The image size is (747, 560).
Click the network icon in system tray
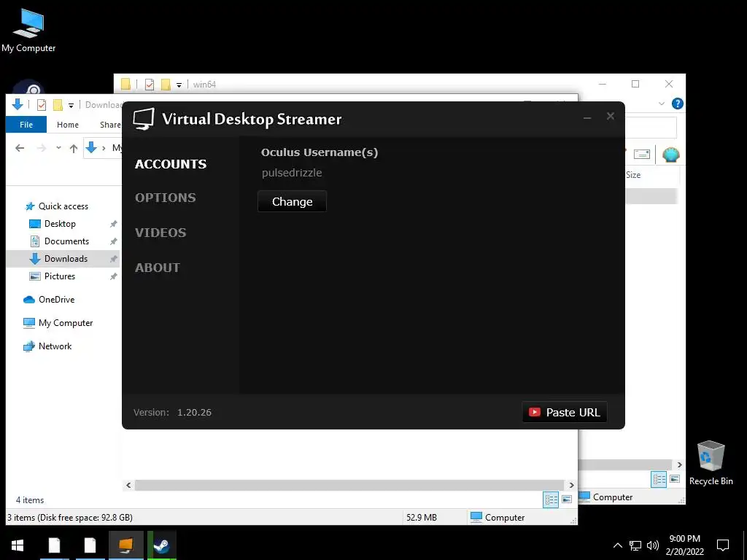click(635, 545)
